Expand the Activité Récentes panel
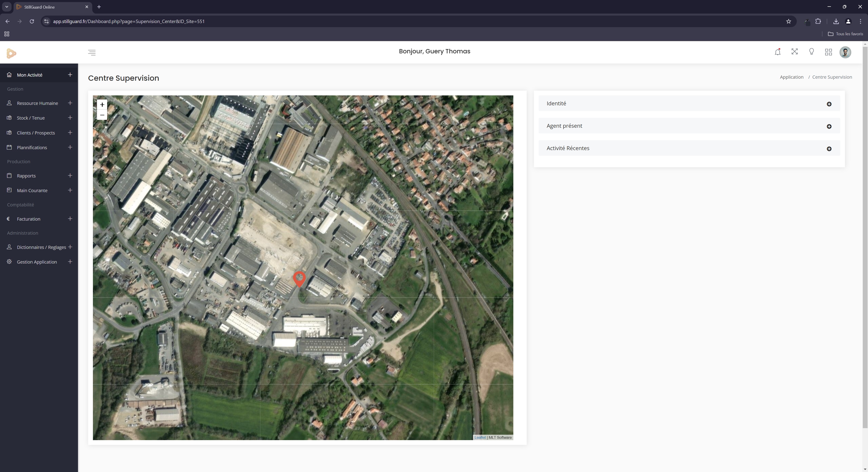The width and height of the screenshot is (868, 472). tap(829, 149)
